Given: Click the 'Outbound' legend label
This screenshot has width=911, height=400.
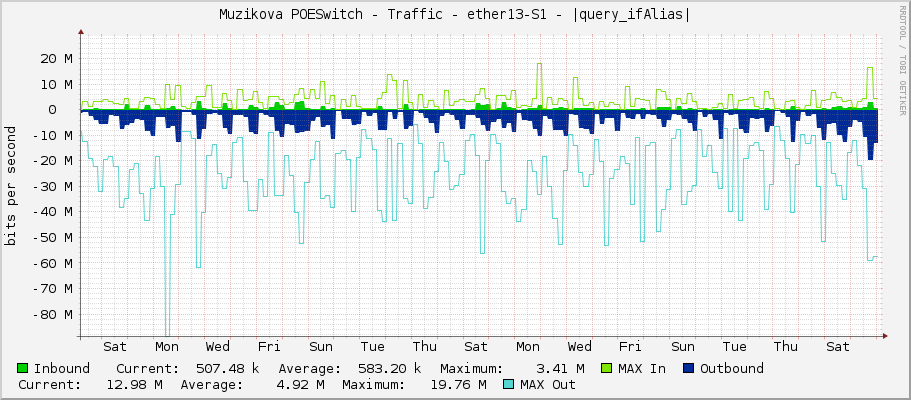Looking at the screenshot, I should (731, 369).
